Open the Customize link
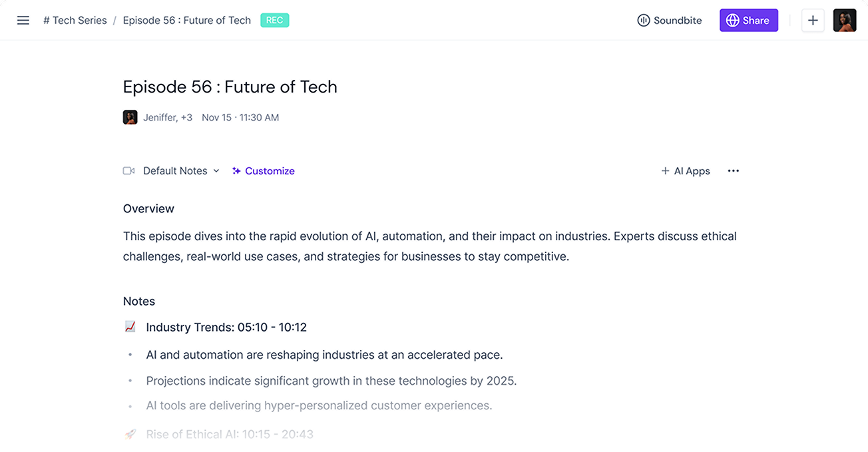 pos(269,170)
